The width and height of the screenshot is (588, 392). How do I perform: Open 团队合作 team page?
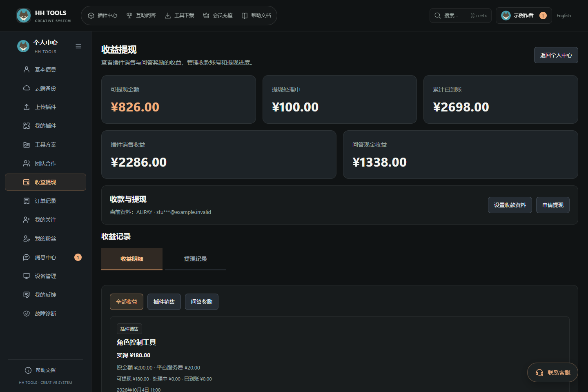(45, 163)
